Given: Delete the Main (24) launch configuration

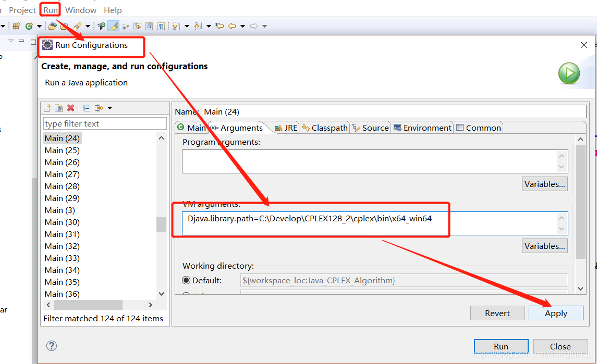Looking at the screenshot, I should pyautogui.click(x=70, y=108).
